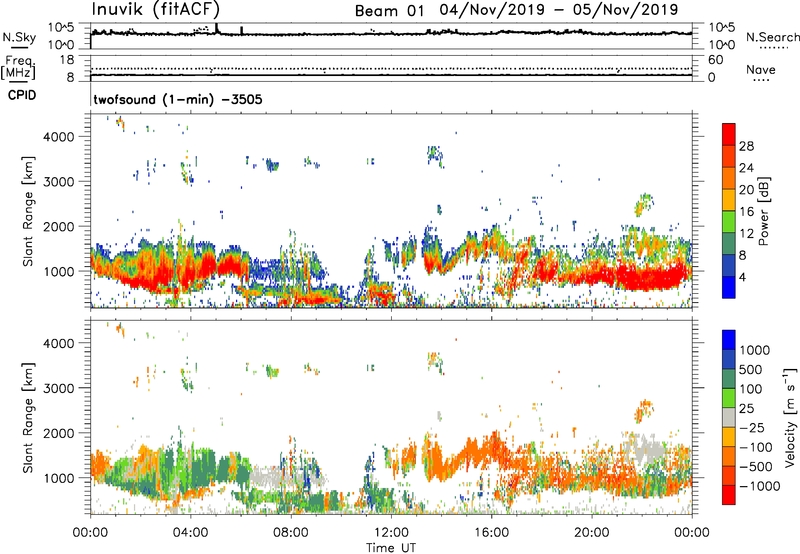Click the "28" power colorbar label
Image resolution: width=800 pixels, height=554 pixels.
(x=746, y=146)
